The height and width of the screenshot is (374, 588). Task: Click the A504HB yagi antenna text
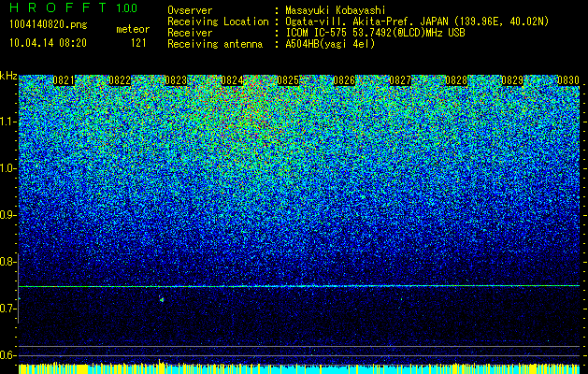click(330, 44)
